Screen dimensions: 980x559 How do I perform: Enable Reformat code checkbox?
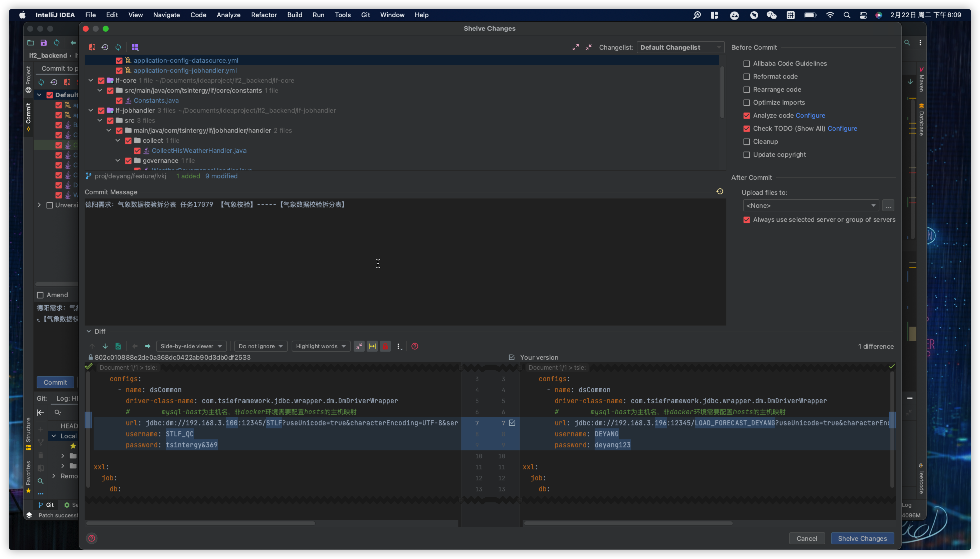point(746,76)
